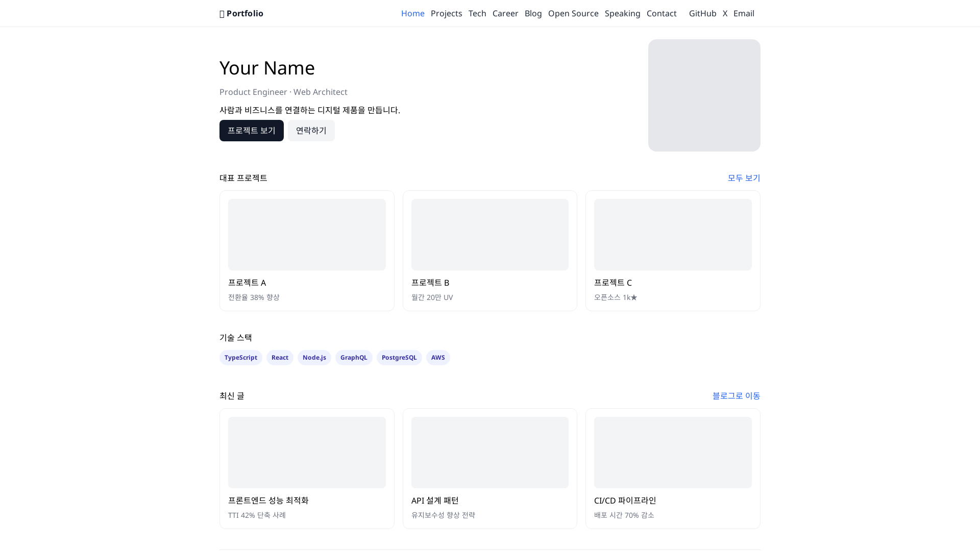Image resolution: width=980 pixels, height=551 pixels.
Task: Open 모두 보기 next to 대표 프로젝트
Action: [x=743, y=178]
